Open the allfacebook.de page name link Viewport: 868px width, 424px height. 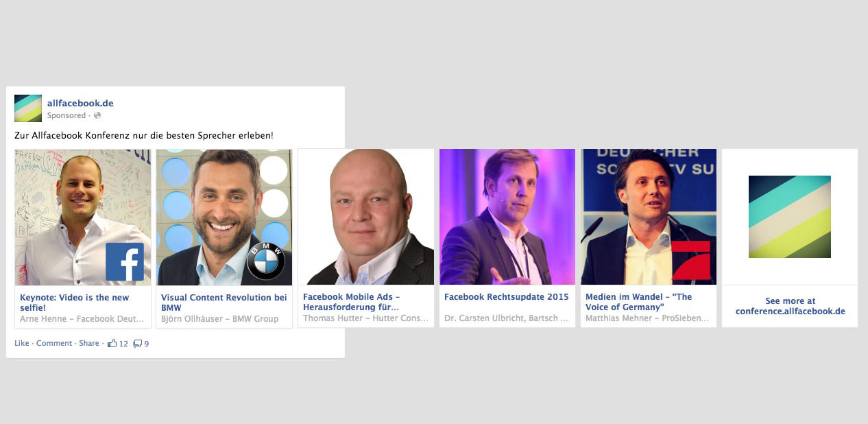pyautogui.click(x=80, y=103)
